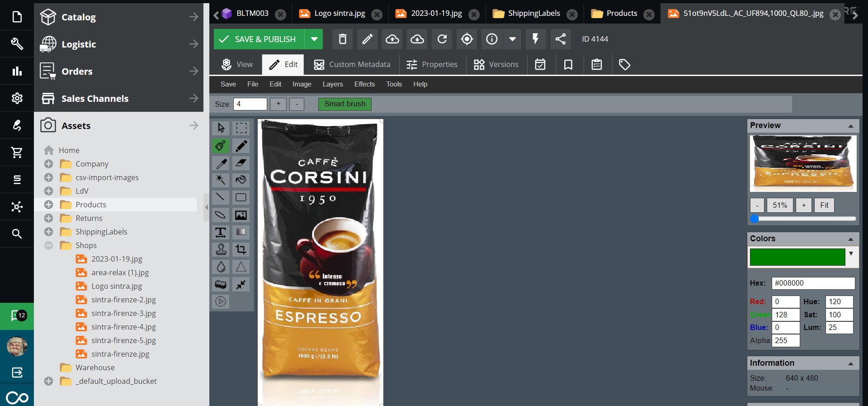Screen dimensions: 868x406
Task: Open the color swatch dropdown arrow
Action: coord(851,253)
